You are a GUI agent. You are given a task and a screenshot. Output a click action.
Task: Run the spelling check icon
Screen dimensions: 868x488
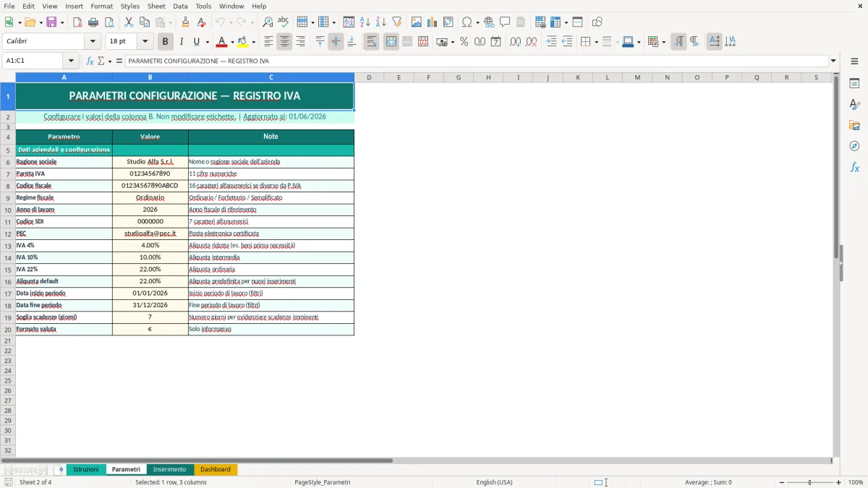pyautogui.click(x=283, y=22)
